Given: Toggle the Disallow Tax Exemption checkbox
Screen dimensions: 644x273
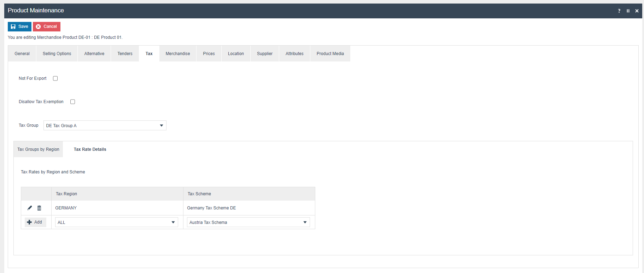Looking at the screenshot, I should click(x=73, y=102).
